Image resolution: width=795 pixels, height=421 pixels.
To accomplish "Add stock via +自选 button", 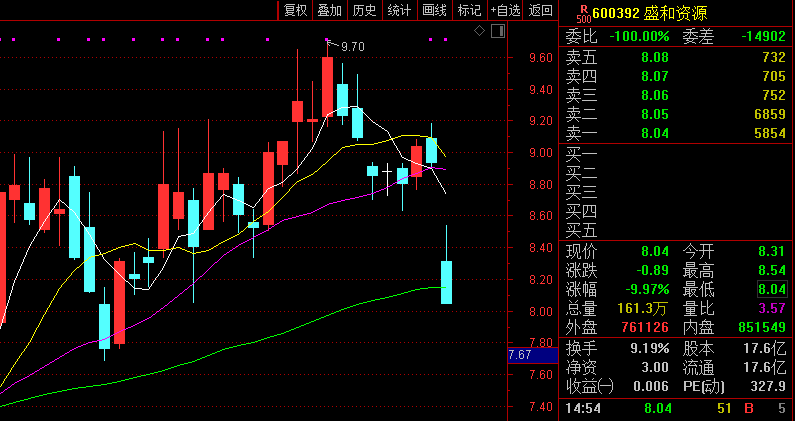I will tap(505, 10).
